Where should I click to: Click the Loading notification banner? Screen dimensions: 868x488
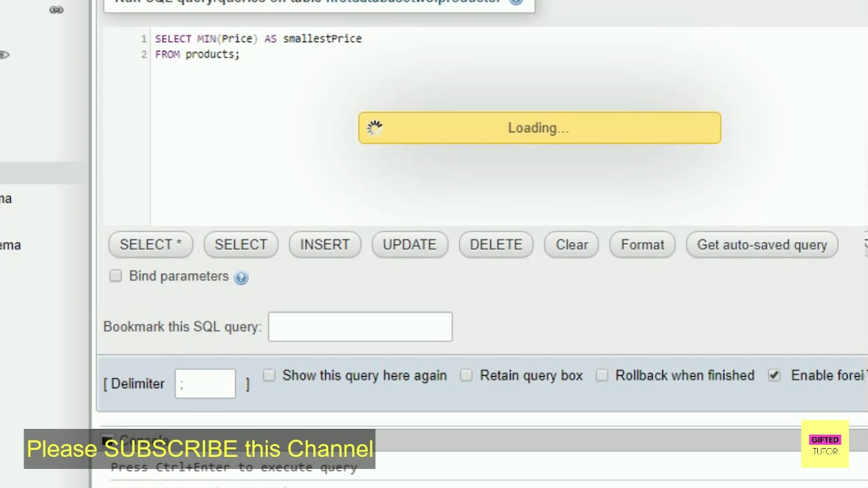point(540,128)
